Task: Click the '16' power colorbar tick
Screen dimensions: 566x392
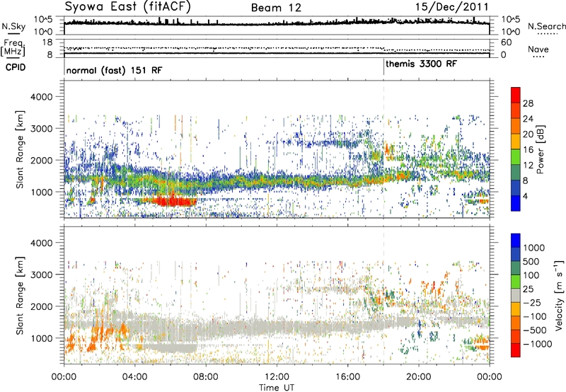Action: pos(528,150)
